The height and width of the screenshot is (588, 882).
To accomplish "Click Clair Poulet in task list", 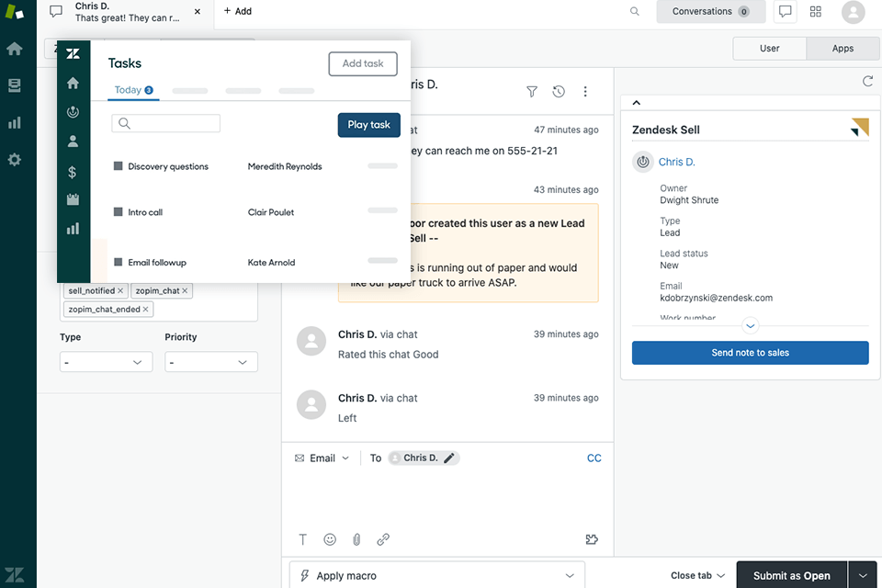I will [x=271, y=212].
